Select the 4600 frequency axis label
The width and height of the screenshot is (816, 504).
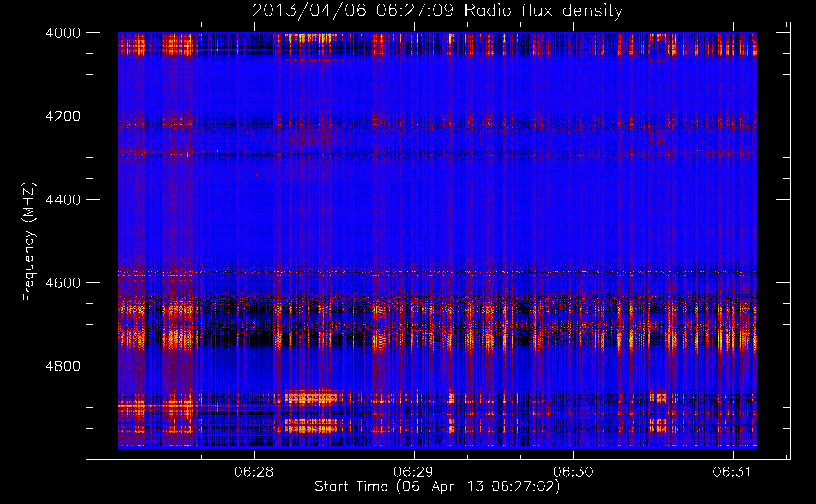pyautogui.click(x=63, y=283)
